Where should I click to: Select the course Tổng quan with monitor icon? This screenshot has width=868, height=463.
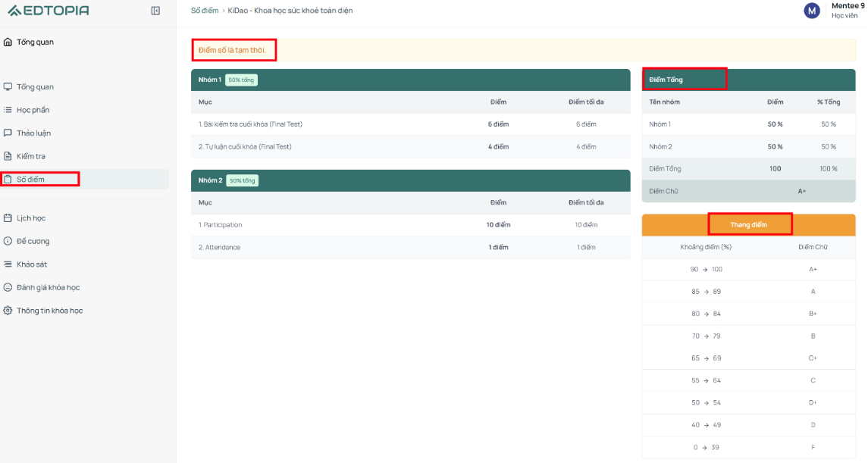[85, 87]
